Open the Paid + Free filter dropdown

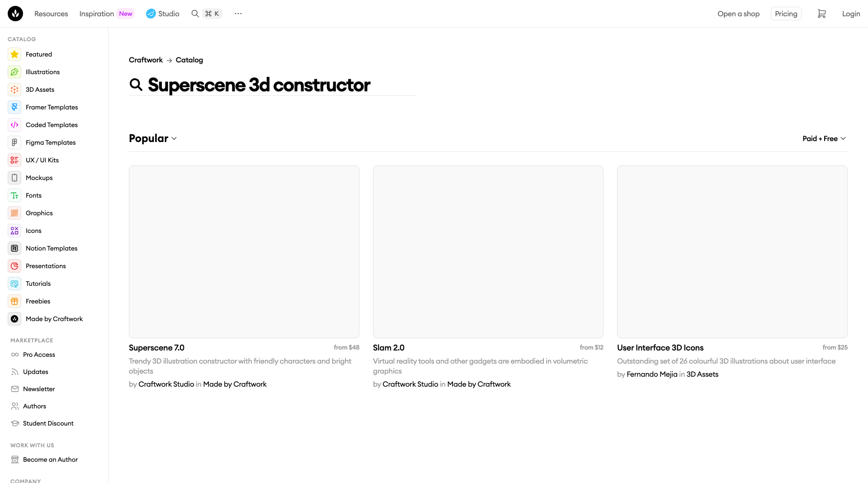tap(824, 138)
